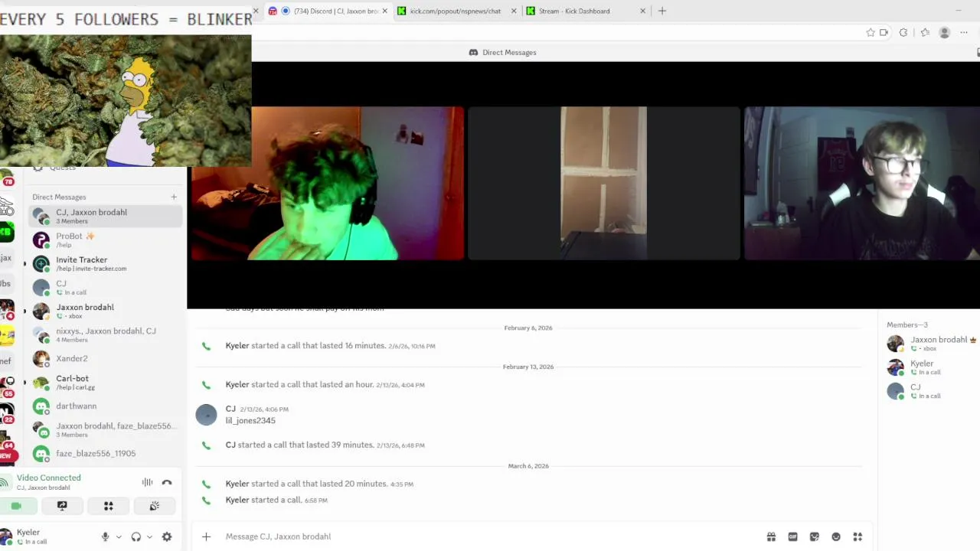
Task: Open the apps launcher in message bar
Action: (857, 536)
